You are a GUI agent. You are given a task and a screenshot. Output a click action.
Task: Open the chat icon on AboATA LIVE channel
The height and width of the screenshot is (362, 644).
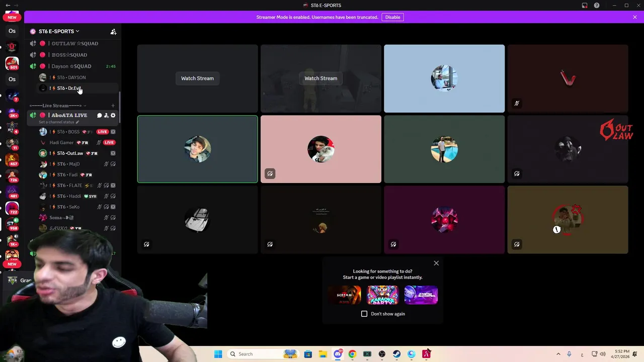99,116
